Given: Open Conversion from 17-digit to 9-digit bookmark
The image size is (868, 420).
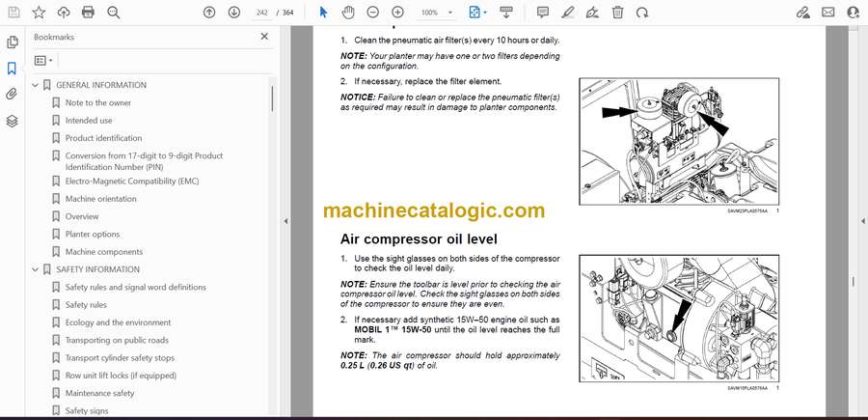Looking at the screenshot, I should [x=144, y=161].
